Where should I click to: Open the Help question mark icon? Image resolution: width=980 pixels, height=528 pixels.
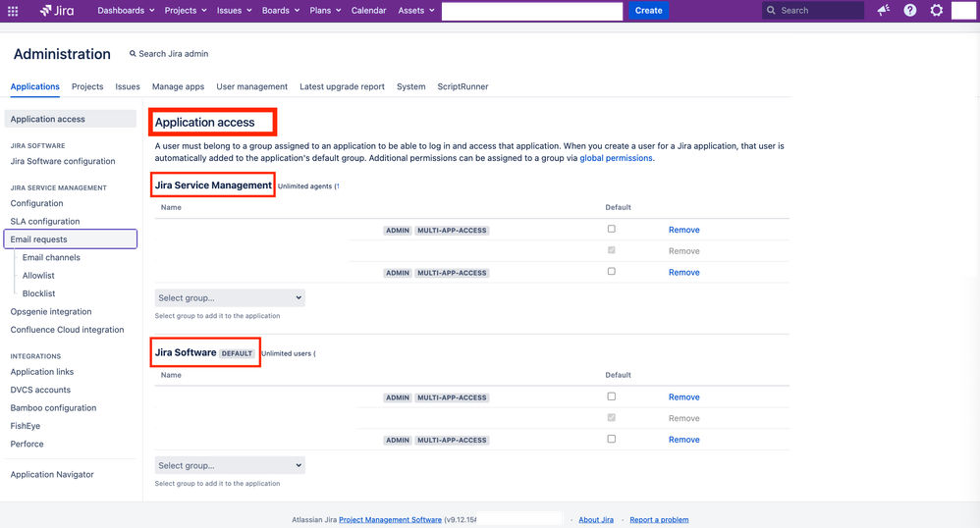pos(910,11)
